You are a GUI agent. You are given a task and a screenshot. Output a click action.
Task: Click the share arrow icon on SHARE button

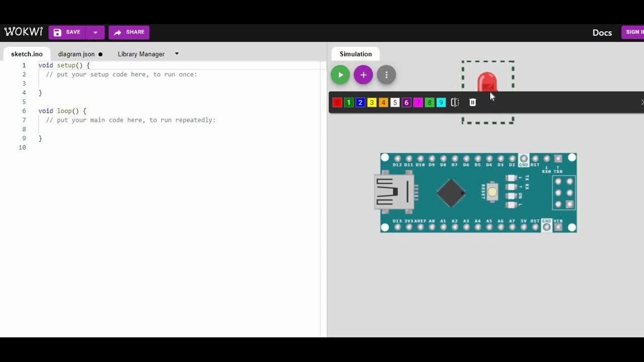[118, 32]
